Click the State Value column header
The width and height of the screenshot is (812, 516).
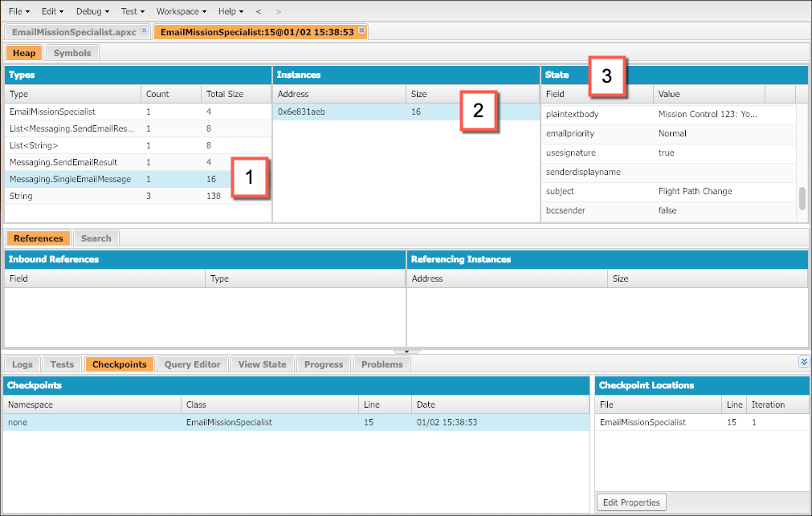tap(709, 94)
